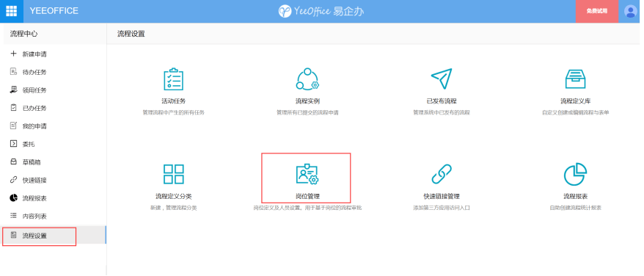This screenshot has width=644, height=276.
Task: Click description 新建，管理流程分类
Action: click(173, 208)
